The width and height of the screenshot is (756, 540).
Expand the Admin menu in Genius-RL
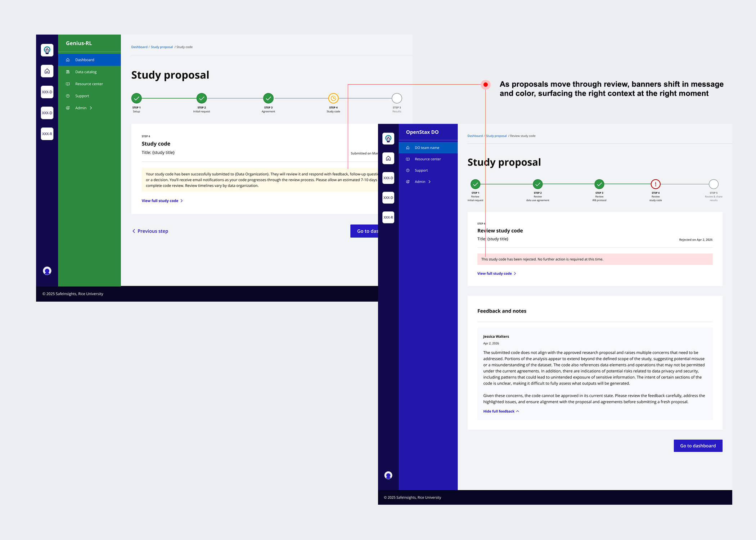point(81,108)
